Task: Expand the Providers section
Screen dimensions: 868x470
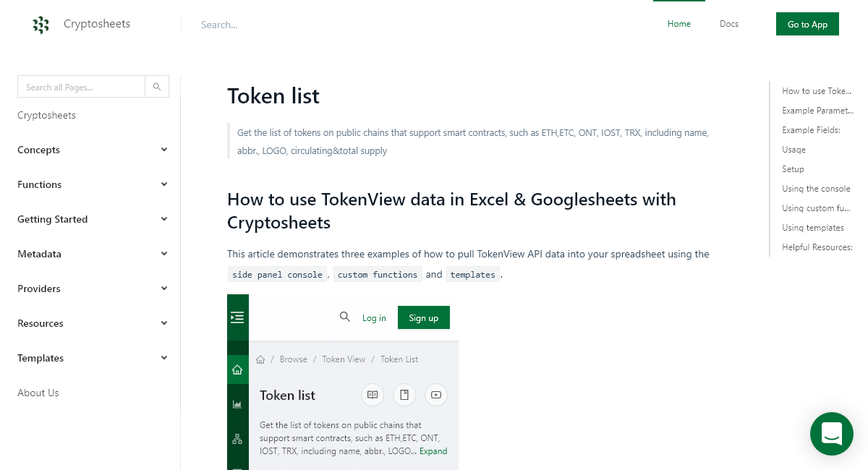Action: click(x=93, y=289)
